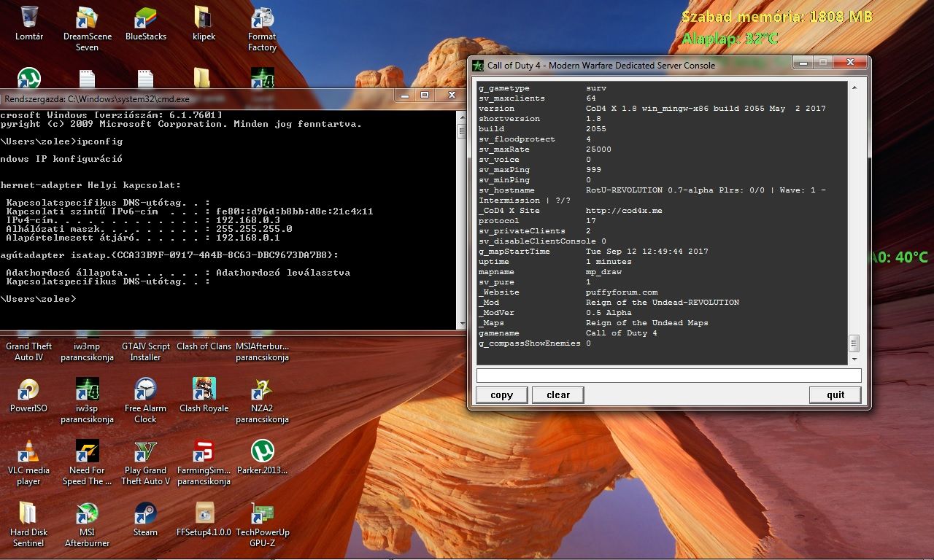Select the FarmingSim parancsikonja shortcut icon

click(x=204, y=462)
